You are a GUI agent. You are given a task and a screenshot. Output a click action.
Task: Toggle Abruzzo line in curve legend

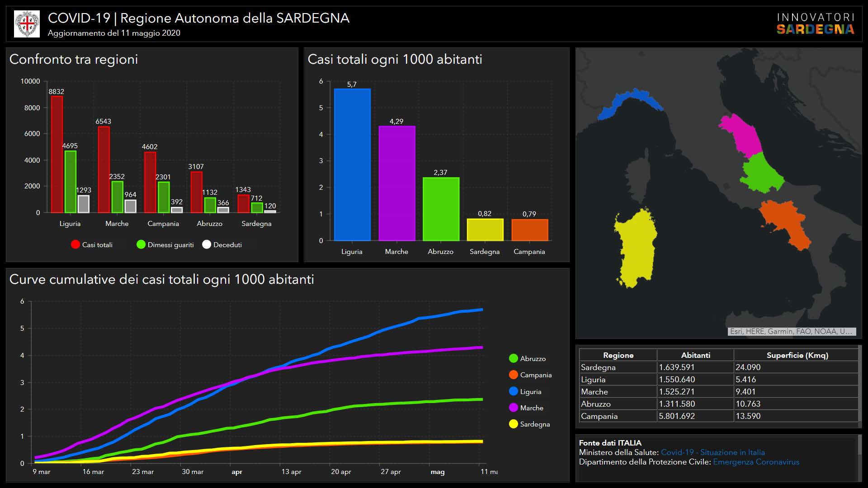[x=513, y=358]
